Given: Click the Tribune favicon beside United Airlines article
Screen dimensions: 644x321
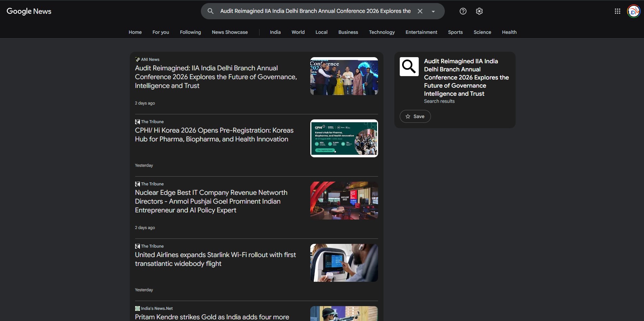Looking at the screenshot, I should coord(137,246).
